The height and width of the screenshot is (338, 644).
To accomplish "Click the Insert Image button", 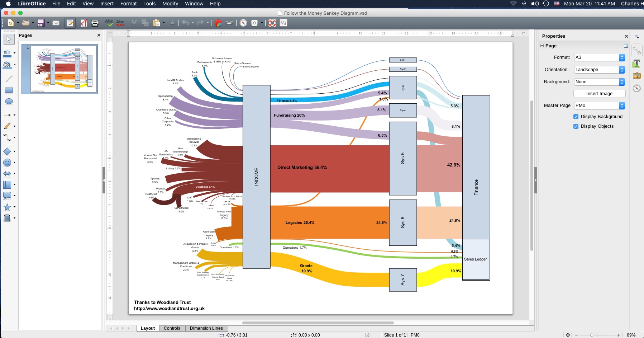I will [599, 94].
